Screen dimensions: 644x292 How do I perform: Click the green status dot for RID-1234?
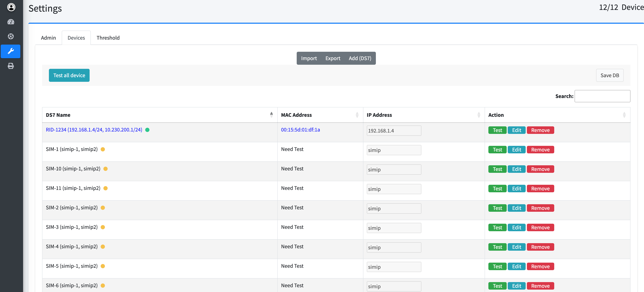[147, 130]
